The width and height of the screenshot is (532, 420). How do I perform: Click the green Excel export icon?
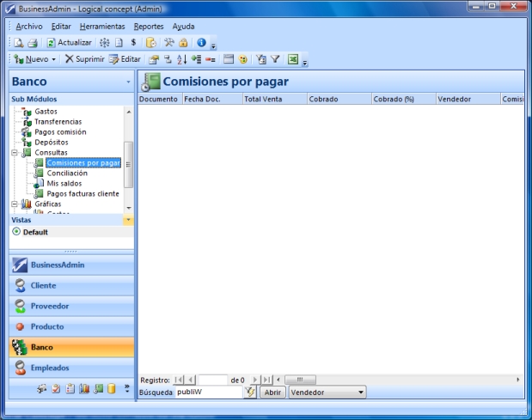coord(292,59)
